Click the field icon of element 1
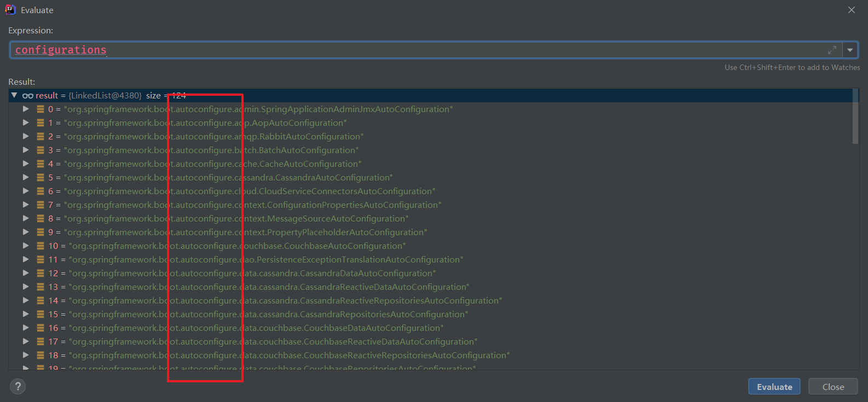868x402 pixels. (40, 123)
